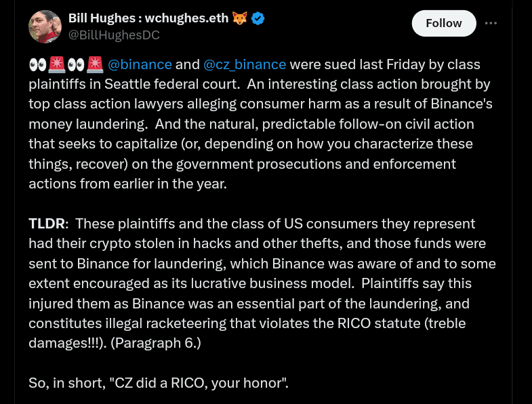Open the @binance mention link
This screenshot has width=532, height=404.
[140, 64]
